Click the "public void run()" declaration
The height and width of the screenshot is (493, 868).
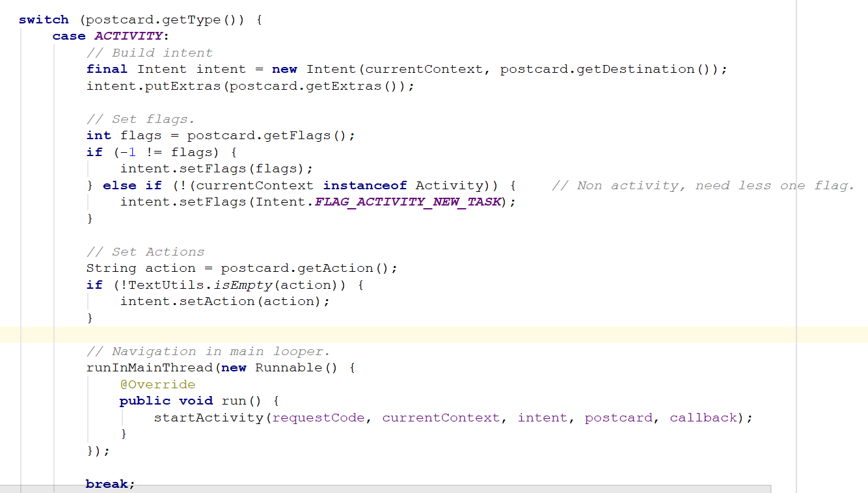[x=191, y=401]
